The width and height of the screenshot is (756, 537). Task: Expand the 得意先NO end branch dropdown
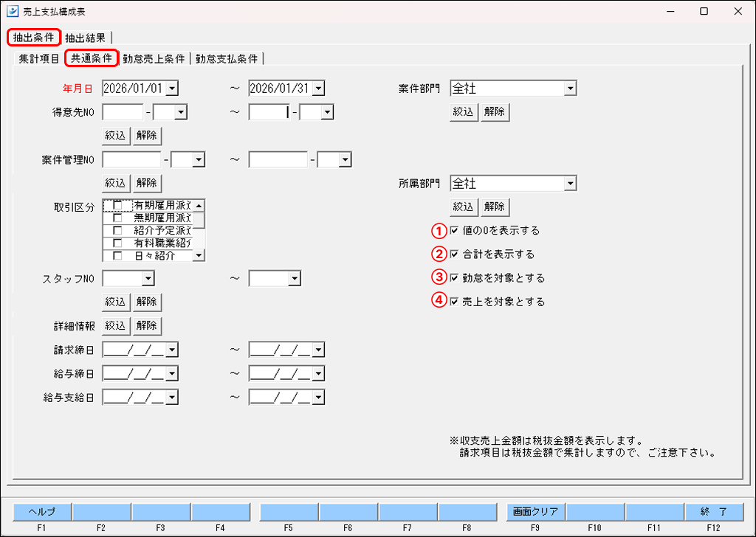click(x=328, y=112)
